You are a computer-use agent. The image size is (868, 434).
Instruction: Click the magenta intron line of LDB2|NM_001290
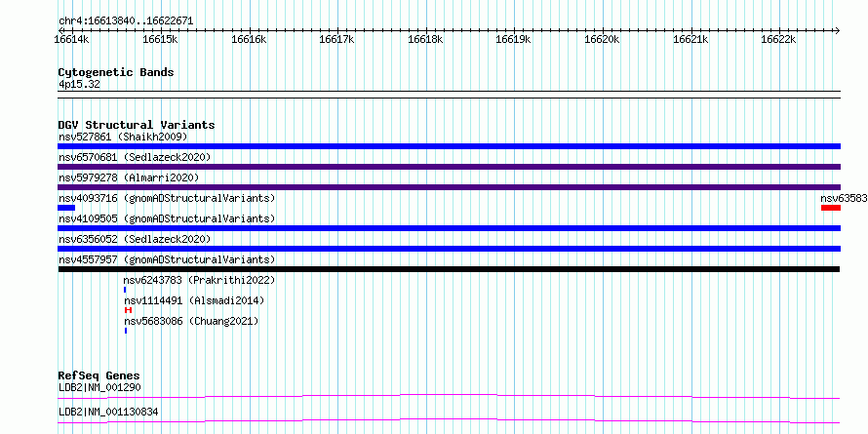(x=449, y=396)
